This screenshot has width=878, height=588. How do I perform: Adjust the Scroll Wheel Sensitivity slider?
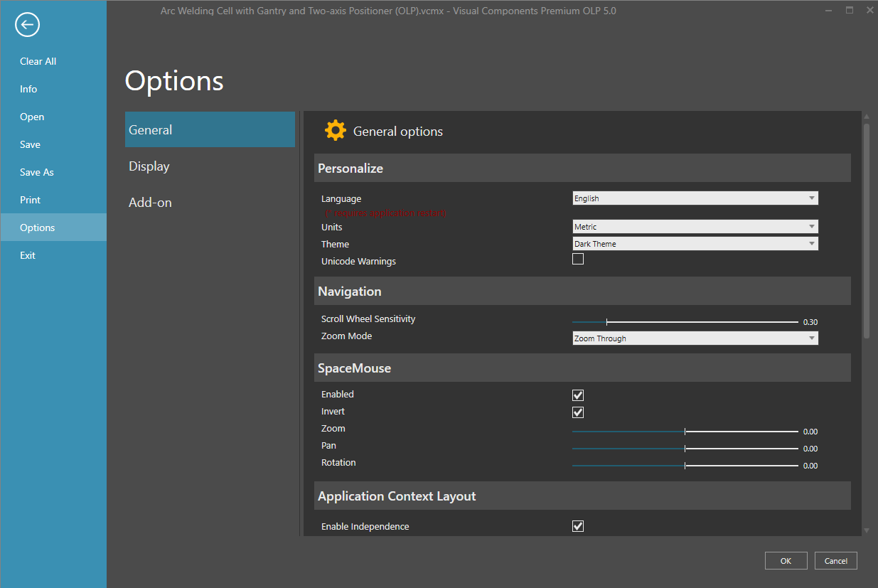coord(606,322)
